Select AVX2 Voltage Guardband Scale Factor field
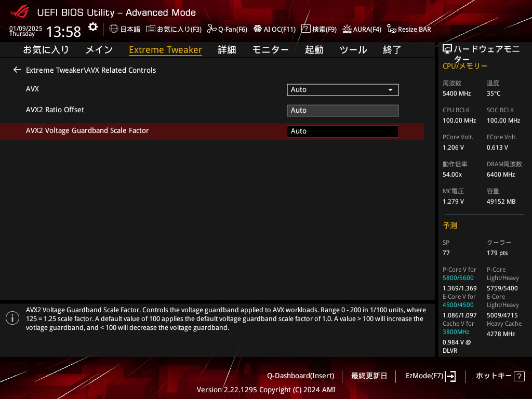 click(342, 131)
